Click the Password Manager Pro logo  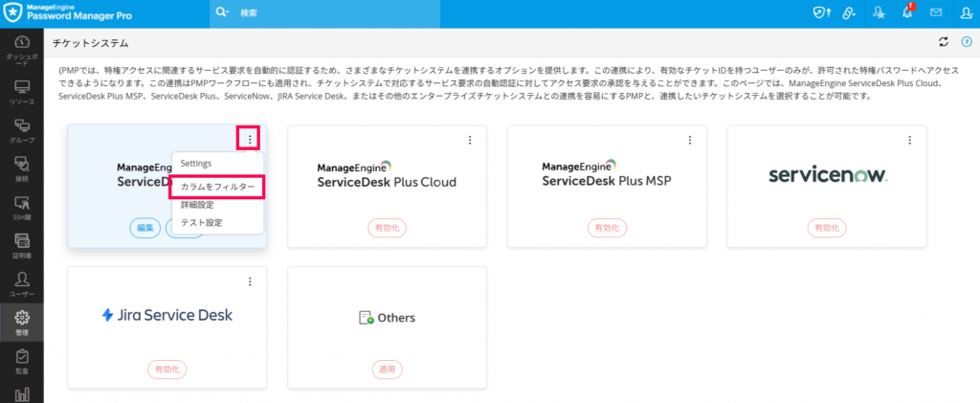click(69, 12)
